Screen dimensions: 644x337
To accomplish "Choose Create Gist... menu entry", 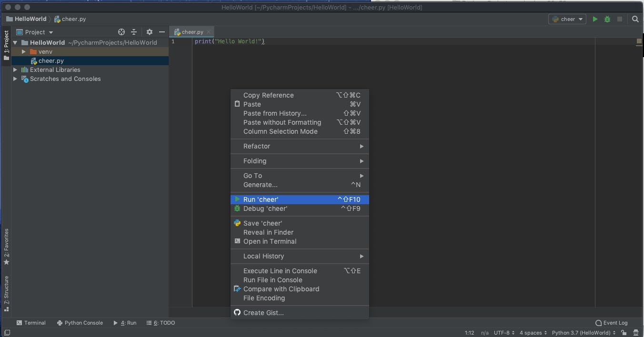I will click(300, 313).
